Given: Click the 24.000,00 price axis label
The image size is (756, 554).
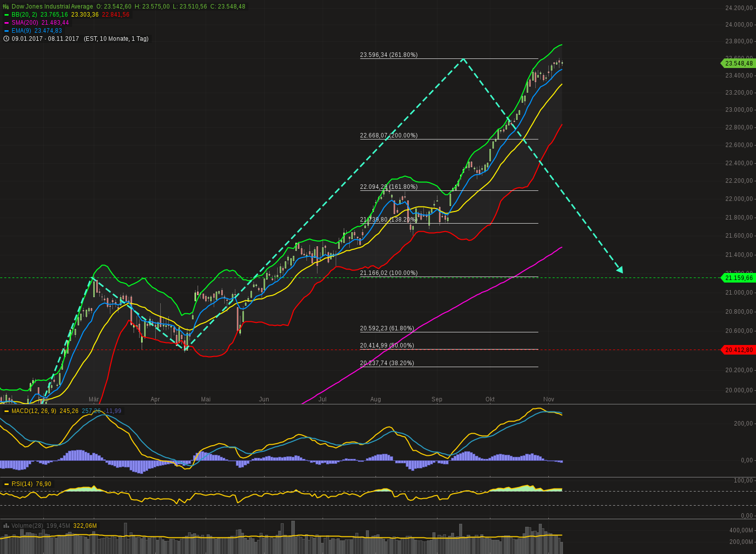Looking at the screenshot, I should point(739,25).
